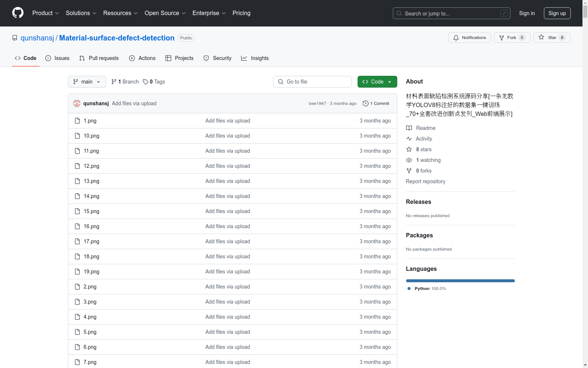This screenshot has width=588, height=368.
Task: Open the green Code dropdown button
Action: [377, 82]
